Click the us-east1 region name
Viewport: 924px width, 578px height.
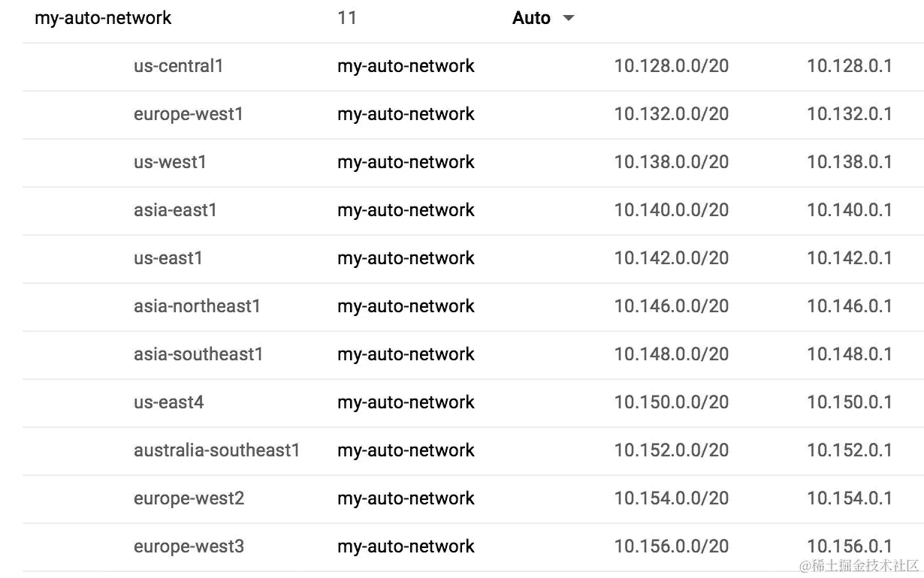168,258
